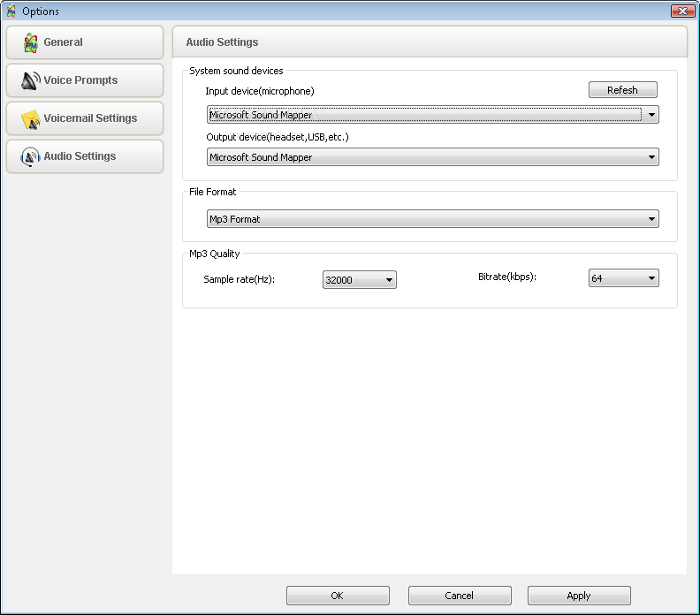Select the Audio Settings page label
The image size is (700, 615).
tap(80, 156)
